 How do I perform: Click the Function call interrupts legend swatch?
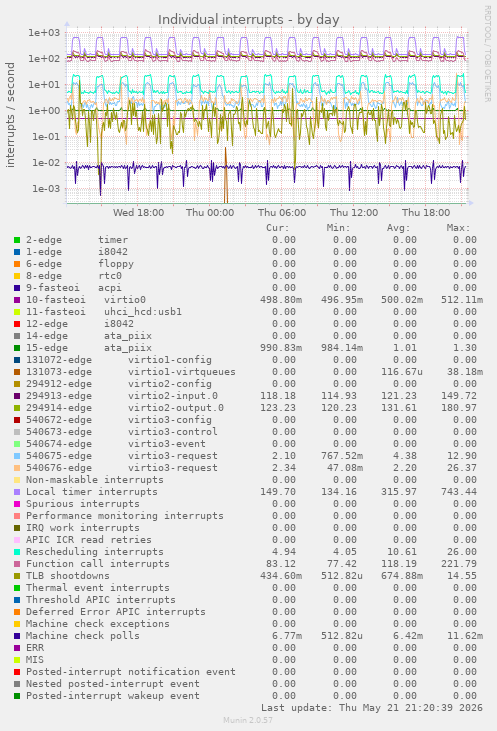click(x=17, y=564)
